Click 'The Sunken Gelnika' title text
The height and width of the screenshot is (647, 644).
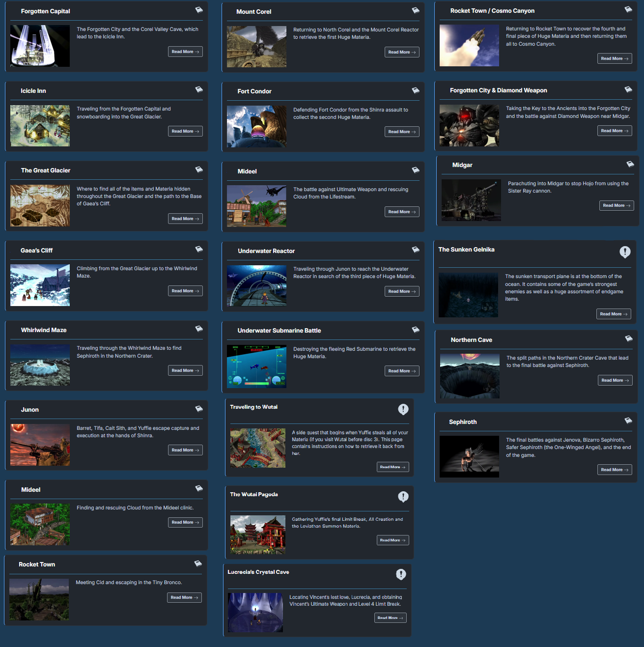click(466, 250)
